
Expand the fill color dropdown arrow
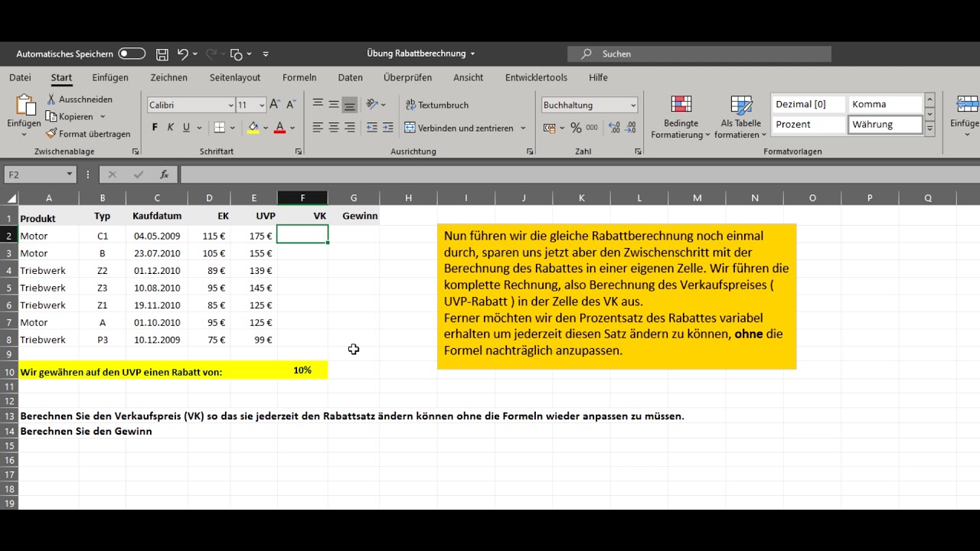266,128
